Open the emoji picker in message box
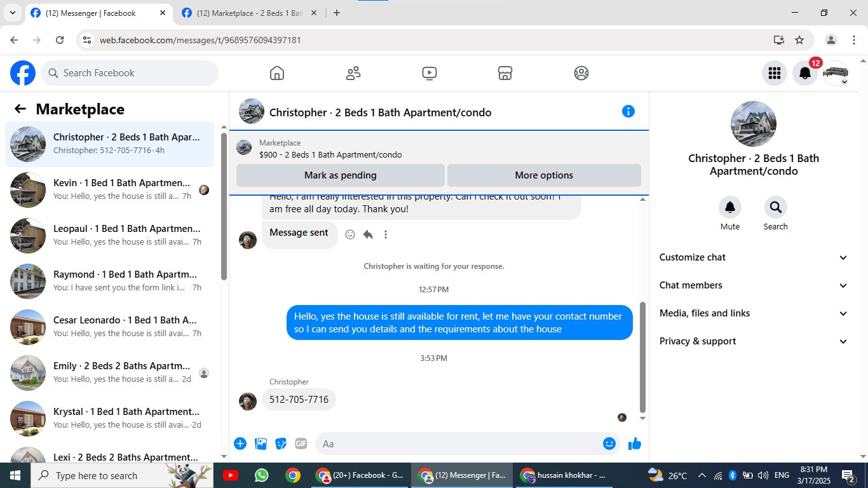868x488 pixels. (609, 444)
